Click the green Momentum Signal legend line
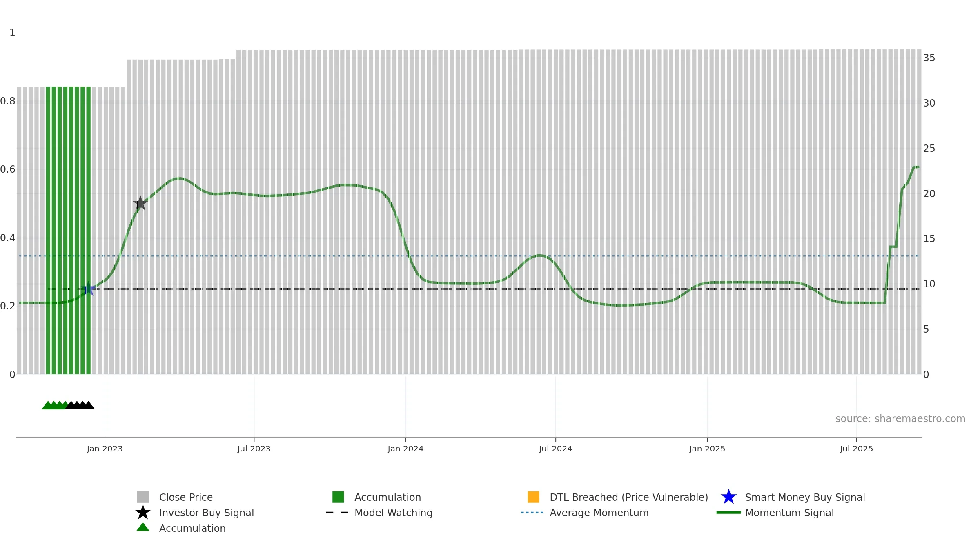 click(x=728, y=513)
